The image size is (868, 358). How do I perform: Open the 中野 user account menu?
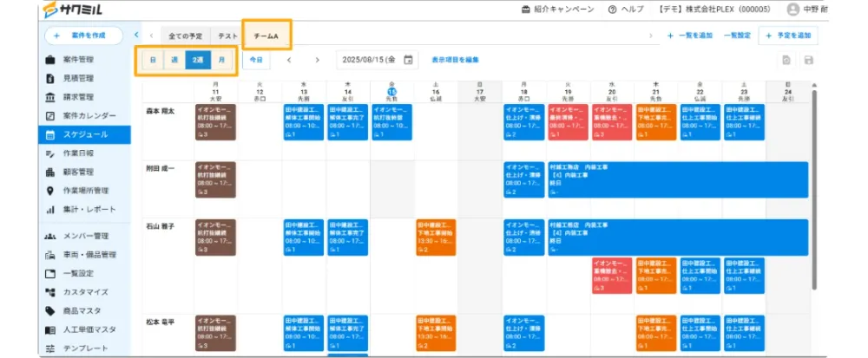click(807, 10)
